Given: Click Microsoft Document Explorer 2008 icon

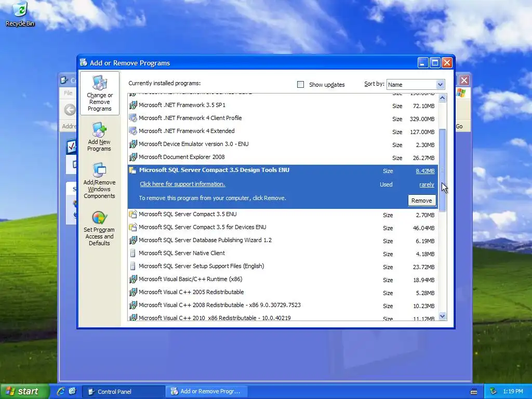Looking at the screenshot, I should [x=133, y=157].
